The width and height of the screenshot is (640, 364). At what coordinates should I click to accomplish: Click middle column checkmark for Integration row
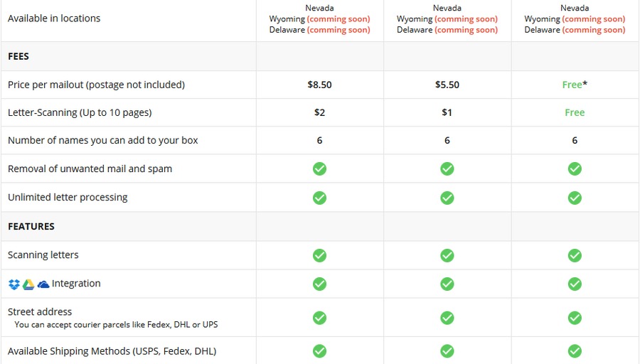(447, 284)
